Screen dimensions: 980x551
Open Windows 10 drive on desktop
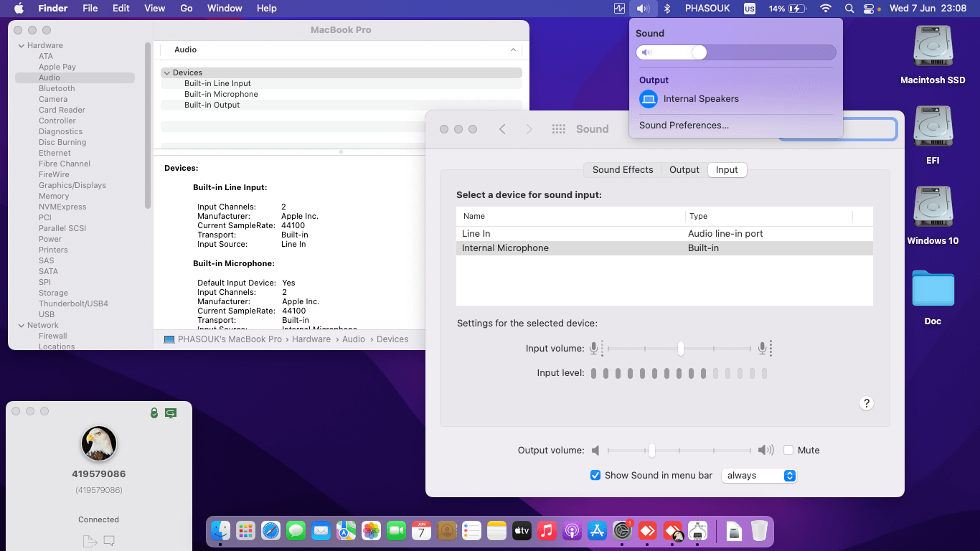click(x=933, y=208)
